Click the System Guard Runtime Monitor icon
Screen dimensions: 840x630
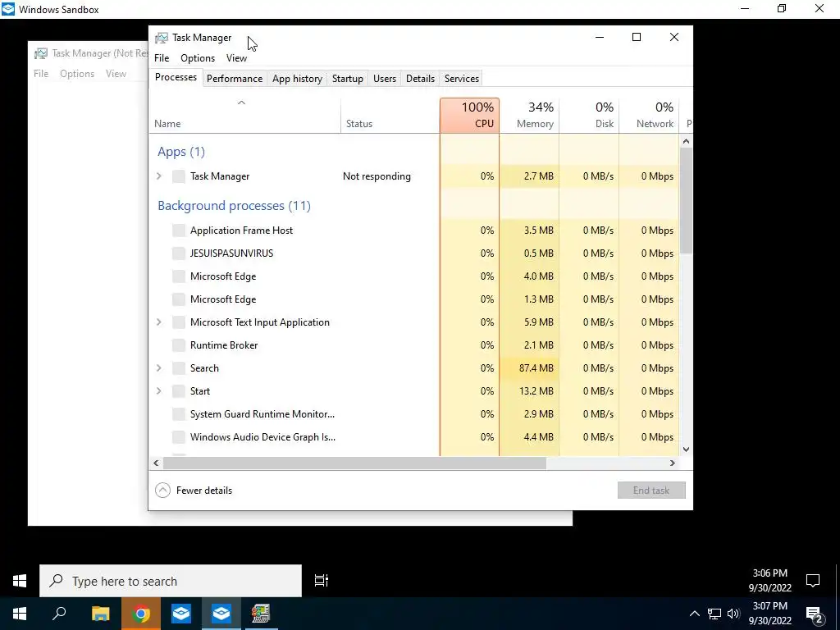point(178,414)
